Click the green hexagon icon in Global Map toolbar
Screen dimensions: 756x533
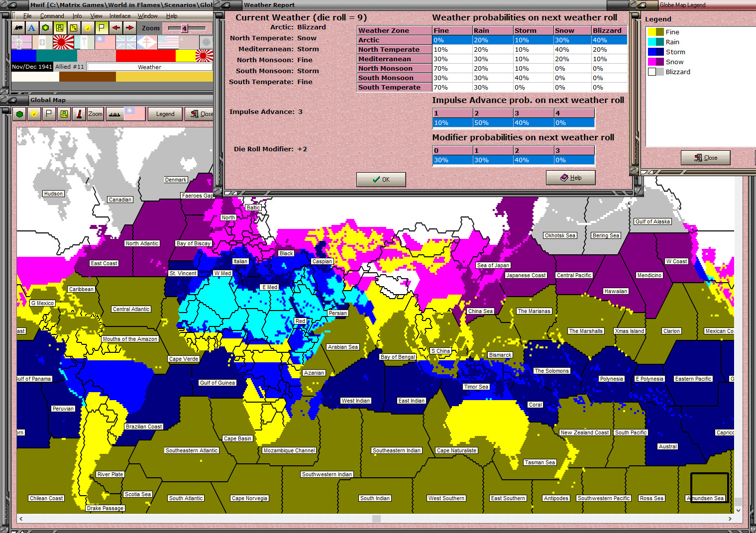tap(19, 114)
